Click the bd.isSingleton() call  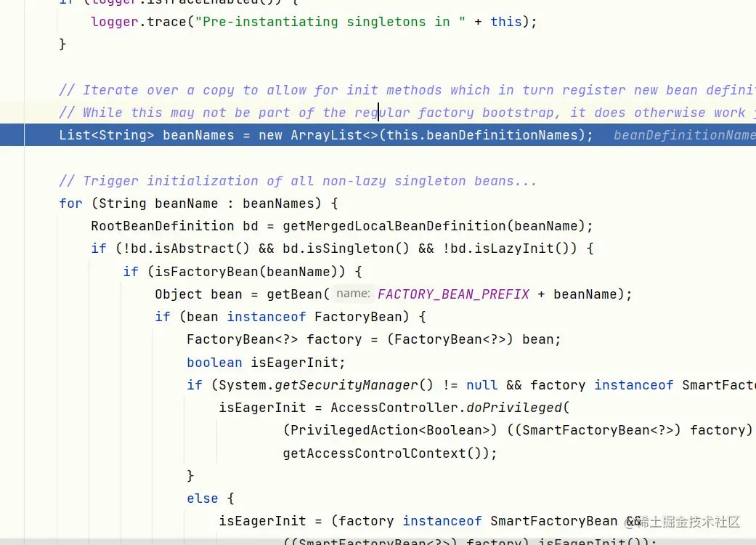tap(346, 249)
